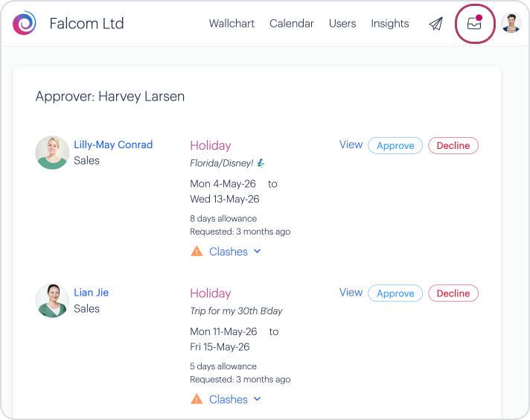Open the paper plane request icon

(x=435, y=24)
